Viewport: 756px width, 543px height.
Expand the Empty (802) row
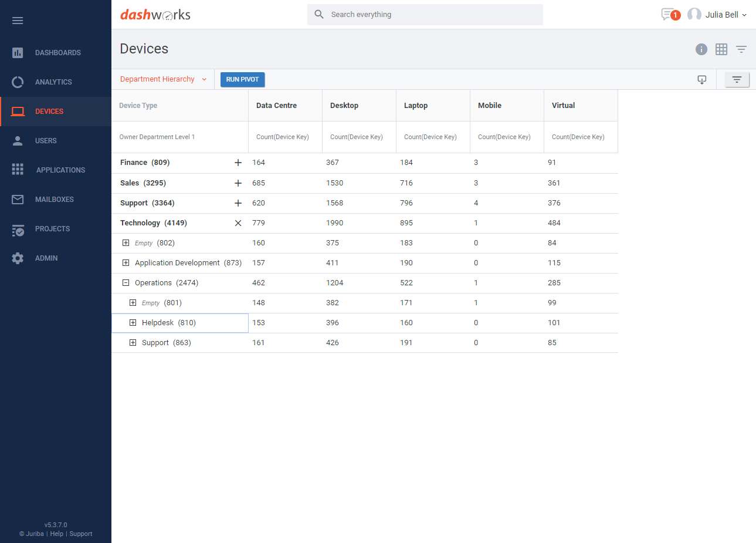(x=126, y=242)
